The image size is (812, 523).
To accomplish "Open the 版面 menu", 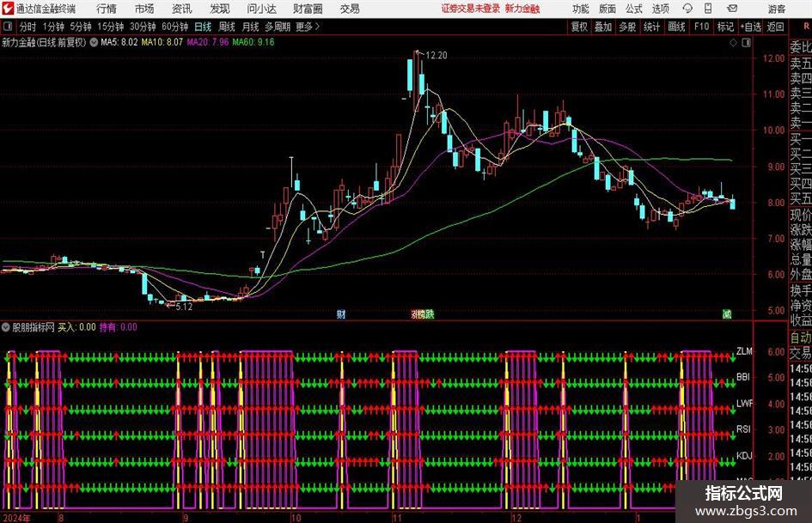I will click(607, 9).
